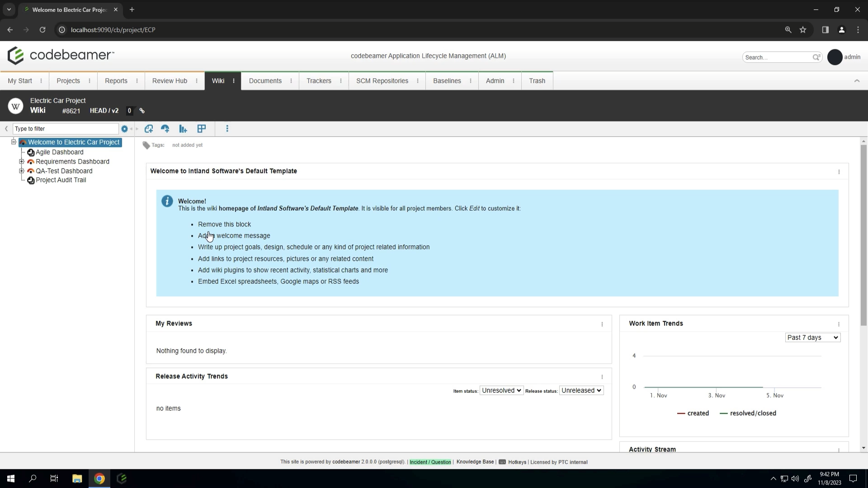Screen dimensions: 868x488
Task: Click the new dashboard icon
Action: coord(165,129)
